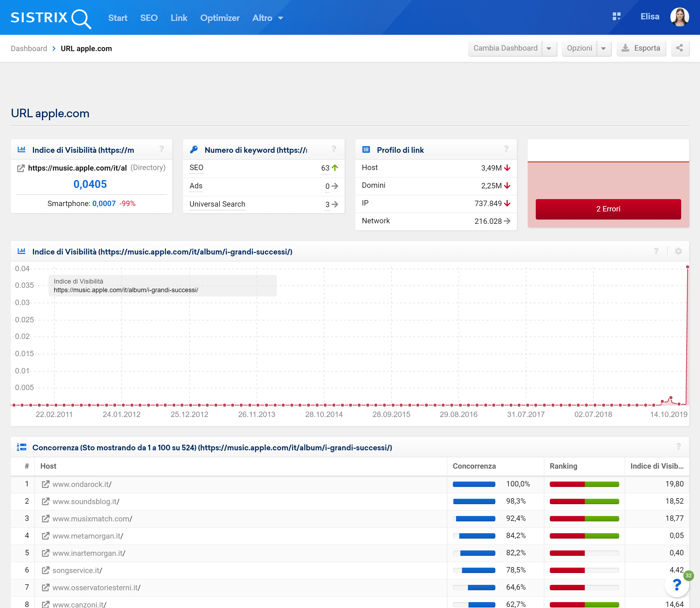Expand the Opzioni dropdown arrow
700x608 pixels.
[604, 48]
